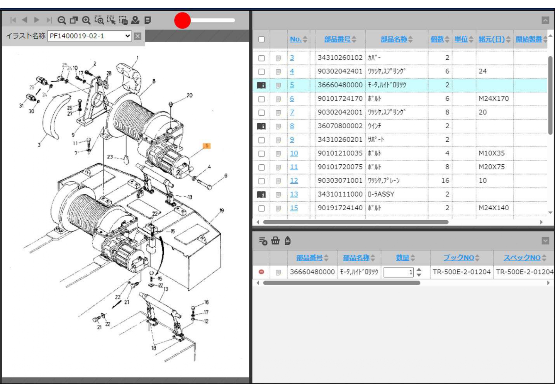Viewport: 555px width, 392px height.
Task: Select the area zoom tool icon
Action: 99,20
